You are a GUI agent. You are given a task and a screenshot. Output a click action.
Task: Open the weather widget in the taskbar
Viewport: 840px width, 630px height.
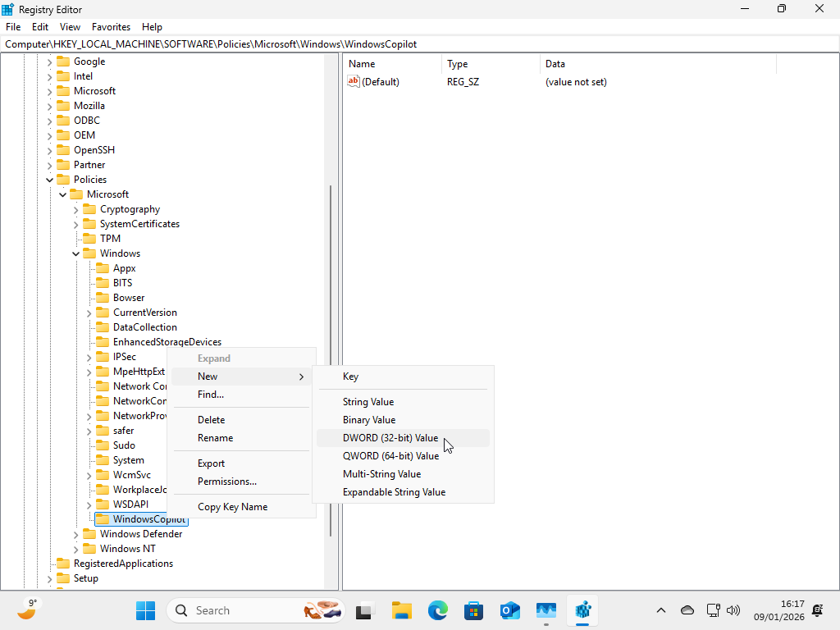[27, 610]
